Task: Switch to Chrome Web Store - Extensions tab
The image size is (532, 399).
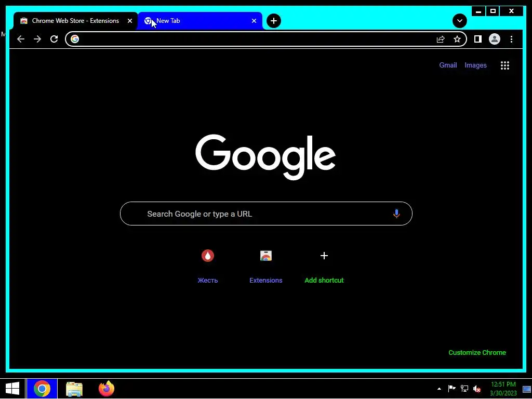Action: pyautogui.click(x=75, y=21)
